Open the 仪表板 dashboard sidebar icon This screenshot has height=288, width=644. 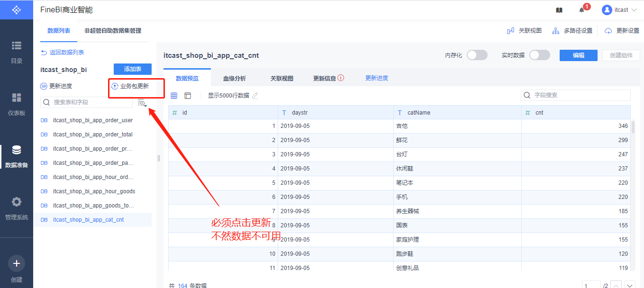pos(17,98)
